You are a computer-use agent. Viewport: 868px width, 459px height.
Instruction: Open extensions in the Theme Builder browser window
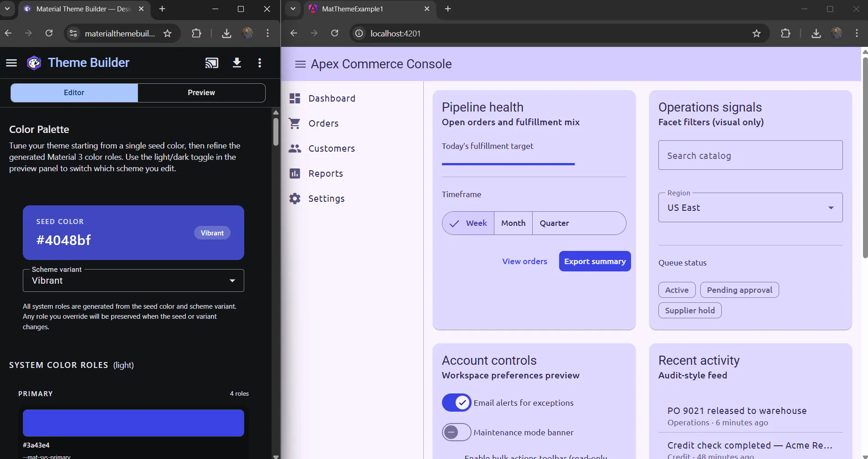(196, 33)
